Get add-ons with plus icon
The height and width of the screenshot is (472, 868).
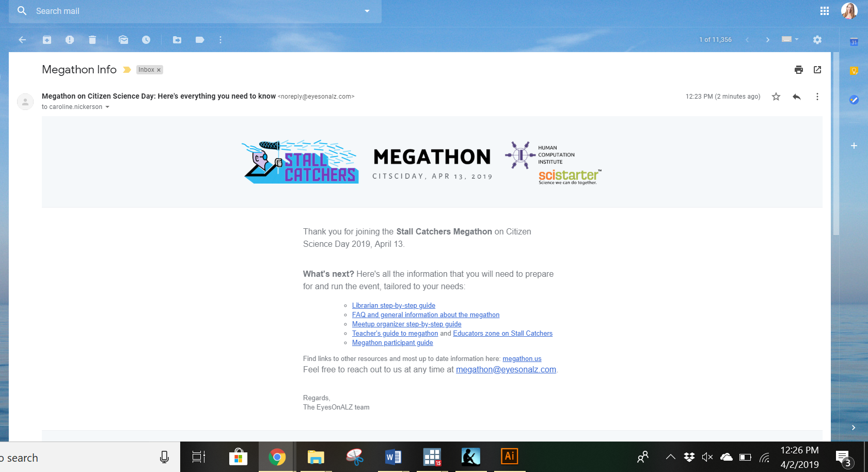pyautogui.click(x=854, y=146)
